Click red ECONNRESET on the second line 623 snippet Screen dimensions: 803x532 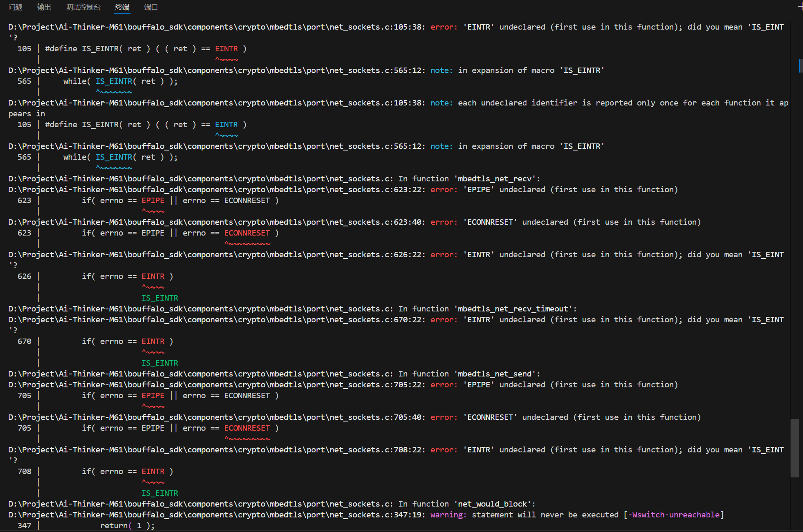tap(247, 233)
